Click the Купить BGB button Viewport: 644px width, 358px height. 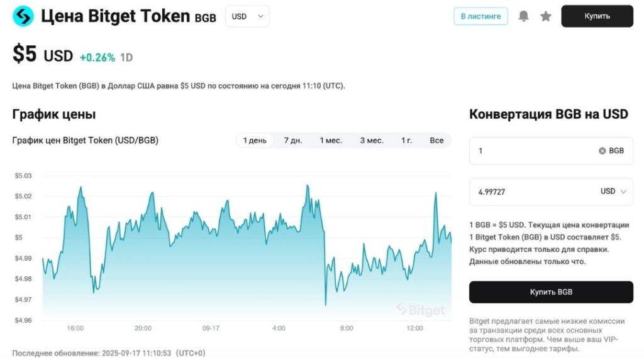[x=551, y=292]
